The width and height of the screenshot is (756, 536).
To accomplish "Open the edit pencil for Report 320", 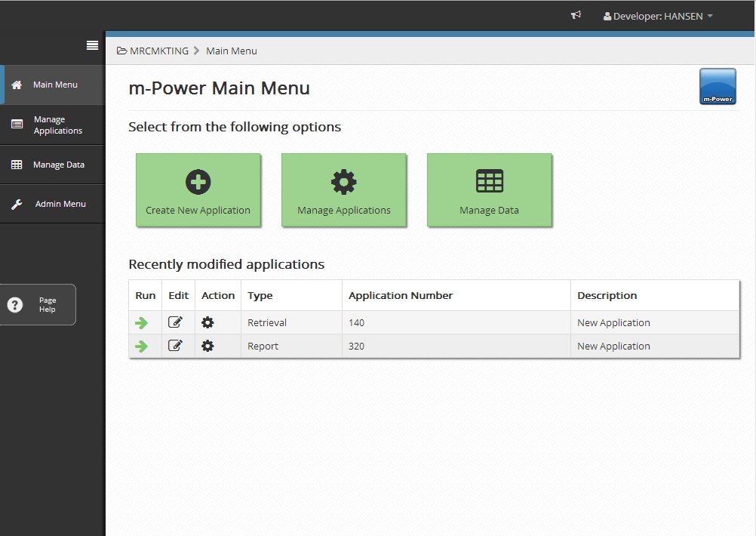I will click(177, 346).
